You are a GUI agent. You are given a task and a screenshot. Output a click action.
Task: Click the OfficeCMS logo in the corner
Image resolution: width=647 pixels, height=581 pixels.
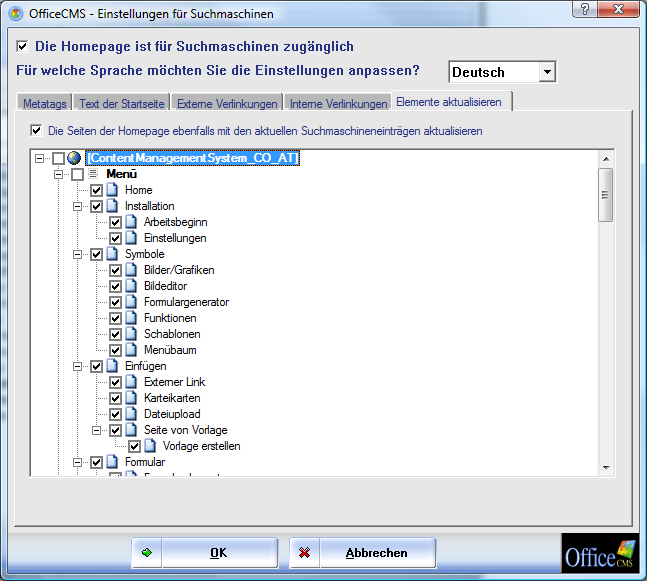pyautogui.click(x=600, y=553)
